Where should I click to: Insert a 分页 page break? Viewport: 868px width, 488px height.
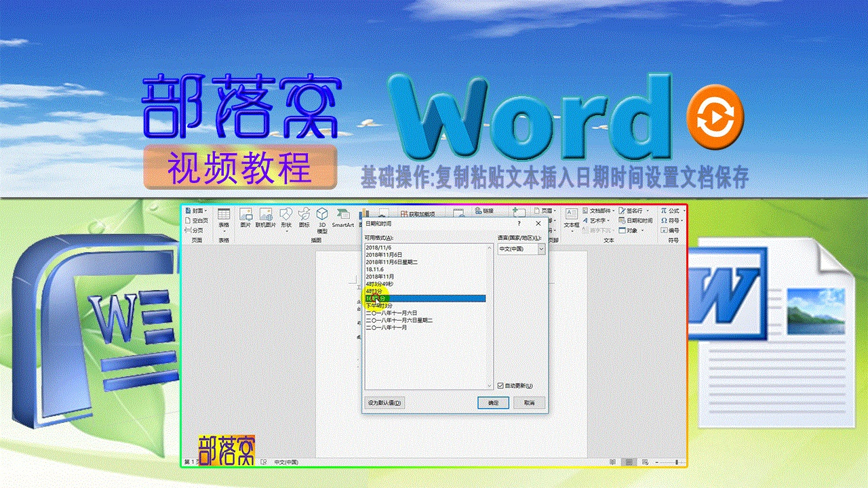194,230
